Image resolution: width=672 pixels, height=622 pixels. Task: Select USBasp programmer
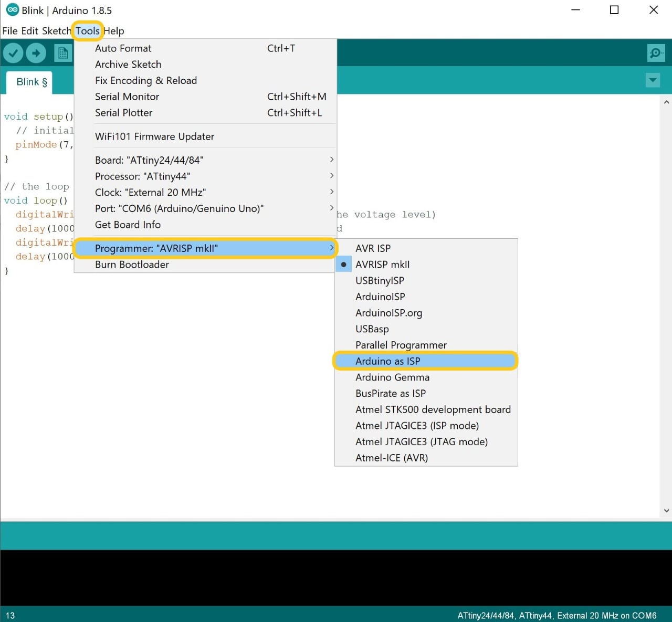pos(426,329)
